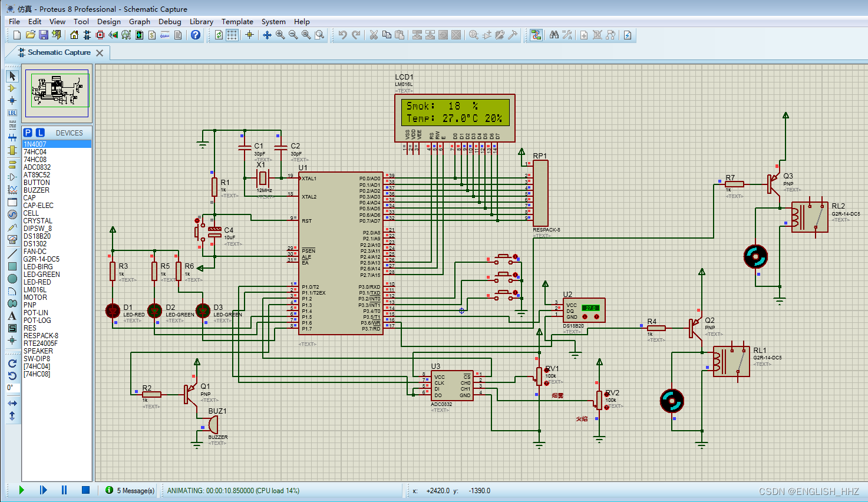The image size is (868, 502).
Task: Pause the running simulation
Action: click(x=64, y=490)
